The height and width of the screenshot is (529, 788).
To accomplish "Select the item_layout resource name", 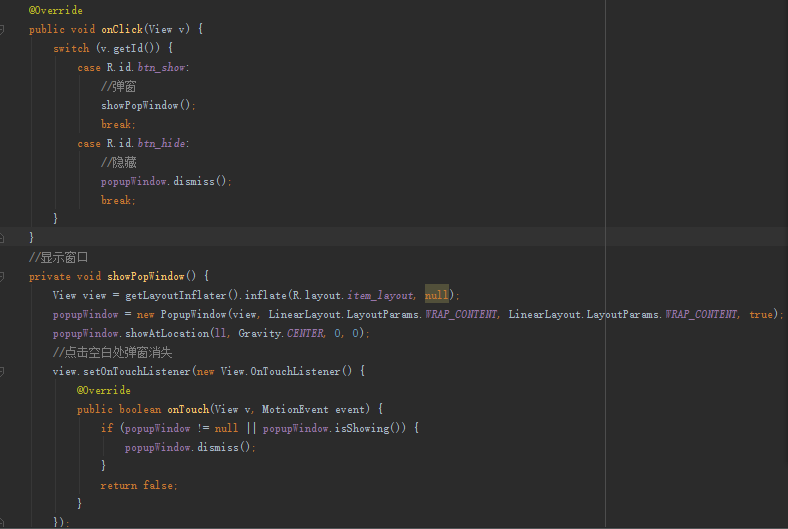I will click(x=380, y=295).
